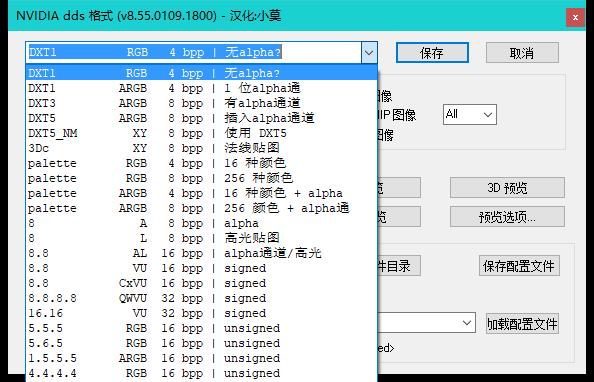
Task: Open the config file combo box
Action: 427,323
